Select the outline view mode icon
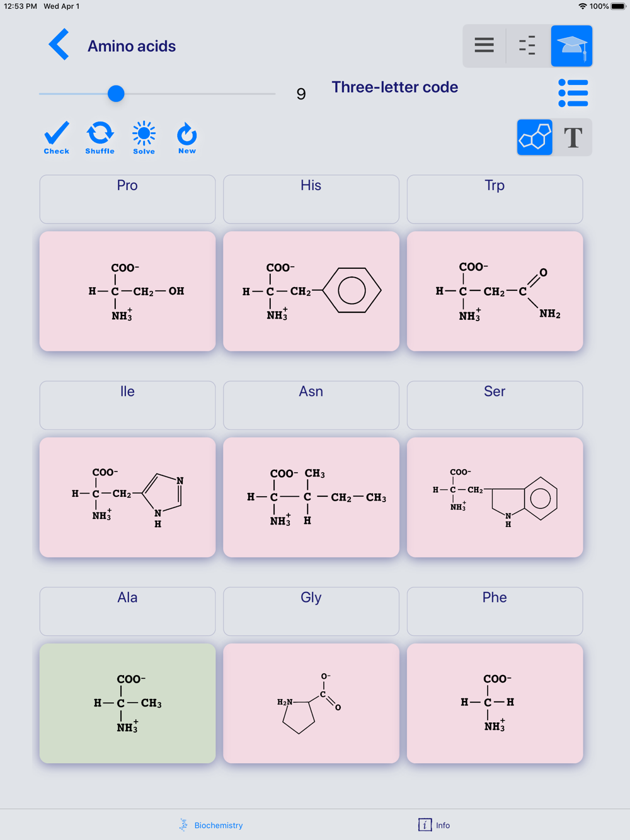The width and height of the screenshot is (630, 840). tap(527, 46)
